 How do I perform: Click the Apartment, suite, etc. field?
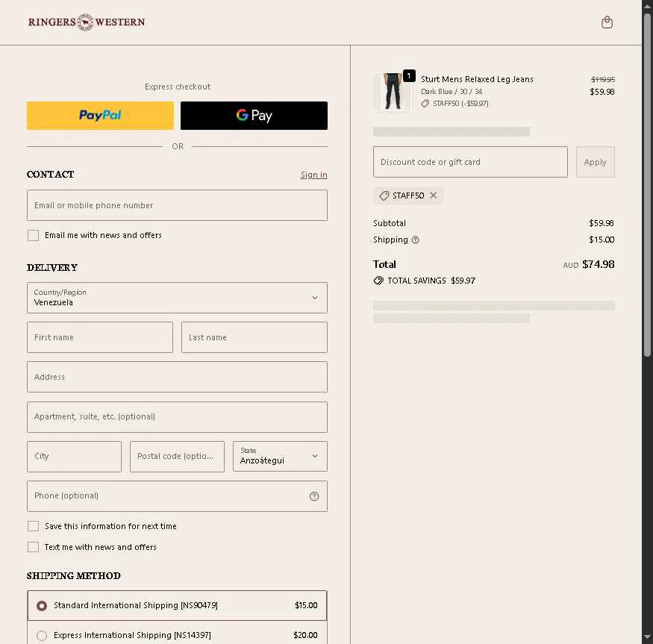click(x=177, y=417)
